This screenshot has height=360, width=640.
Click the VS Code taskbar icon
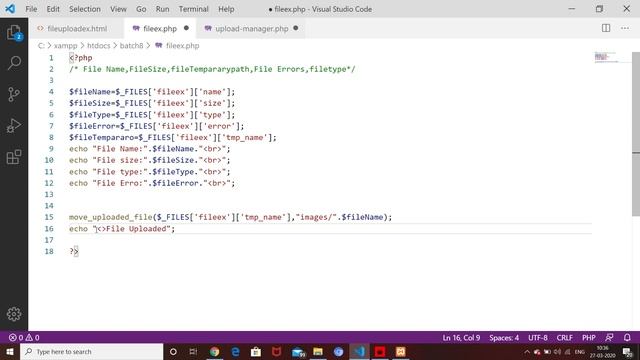pyautogui.click(x=359, y=351)
